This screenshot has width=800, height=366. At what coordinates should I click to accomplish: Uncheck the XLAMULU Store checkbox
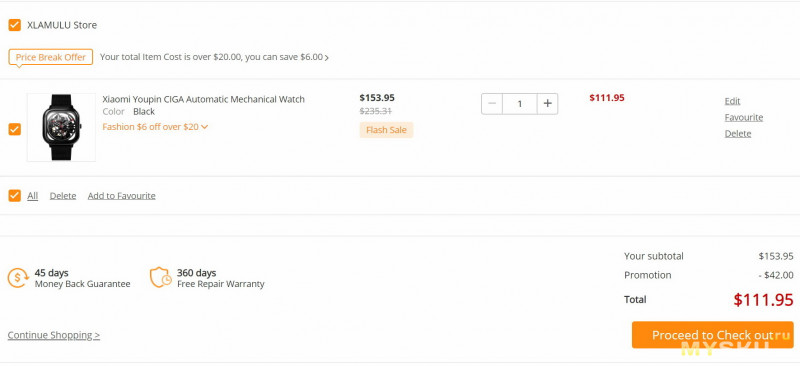pos(15,25)
